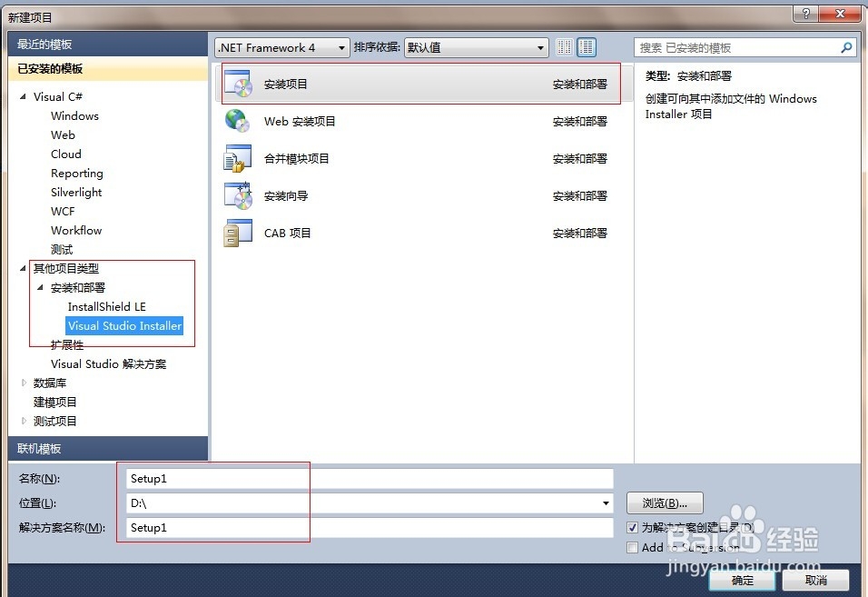The image size is (868, 597).
Task: Enable Add to Subversion checkbox
Action: point(632,547)
